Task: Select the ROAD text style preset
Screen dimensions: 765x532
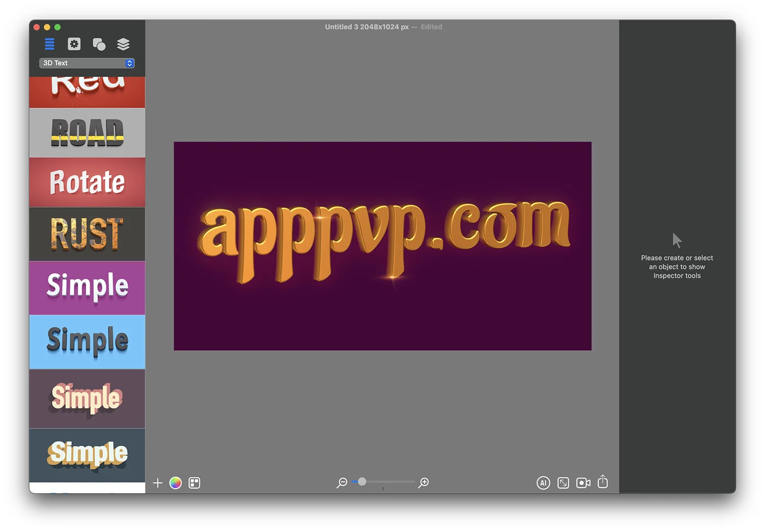Action: coord(87,133)
